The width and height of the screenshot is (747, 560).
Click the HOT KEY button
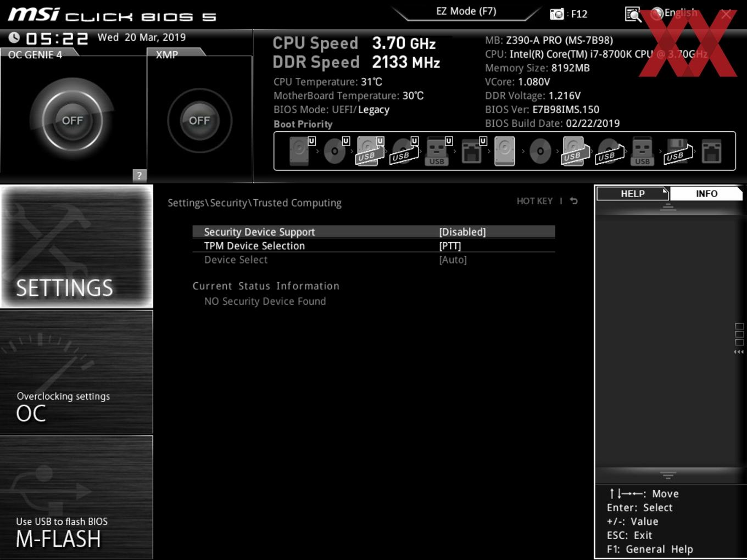pyautogui.click(x=534, y=201)
